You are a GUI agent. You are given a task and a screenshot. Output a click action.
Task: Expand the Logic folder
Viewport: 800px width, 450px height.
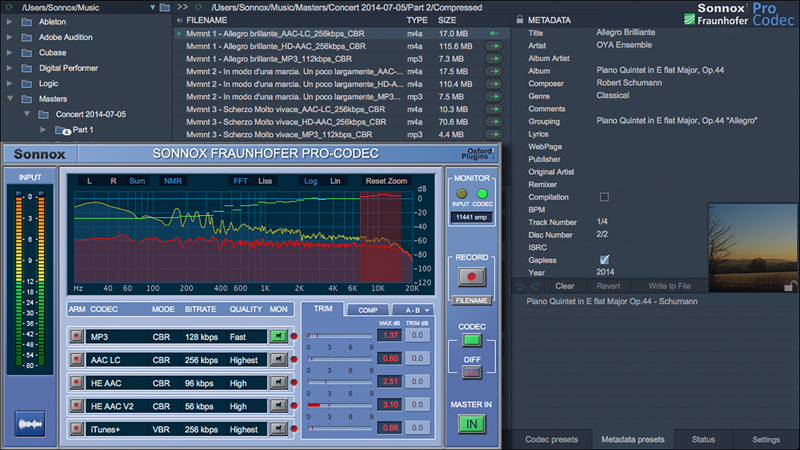(x=9, y=83)
